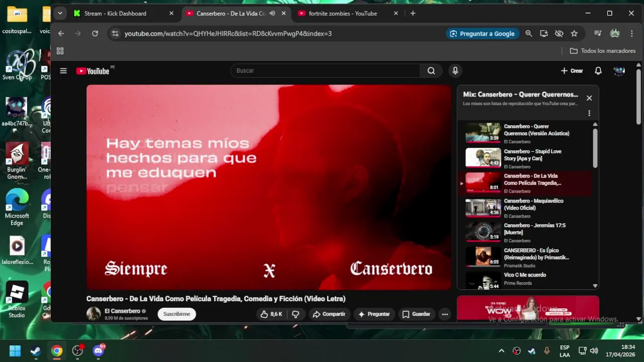Open zoom magnifier icon in address bar
644x362 pixels.
pyautogui.click(x=529, y=34)
